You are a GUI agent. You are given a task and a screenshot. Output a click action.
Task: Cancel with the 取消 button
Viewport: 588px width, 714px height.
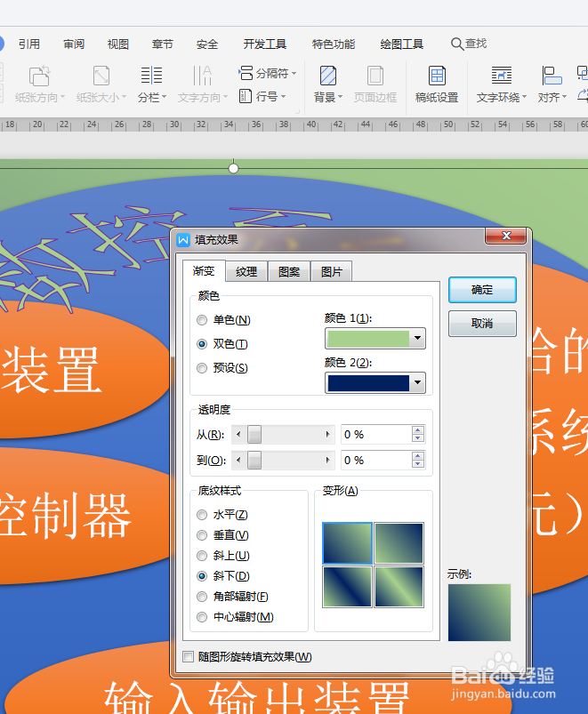click(x=482, y=324)
